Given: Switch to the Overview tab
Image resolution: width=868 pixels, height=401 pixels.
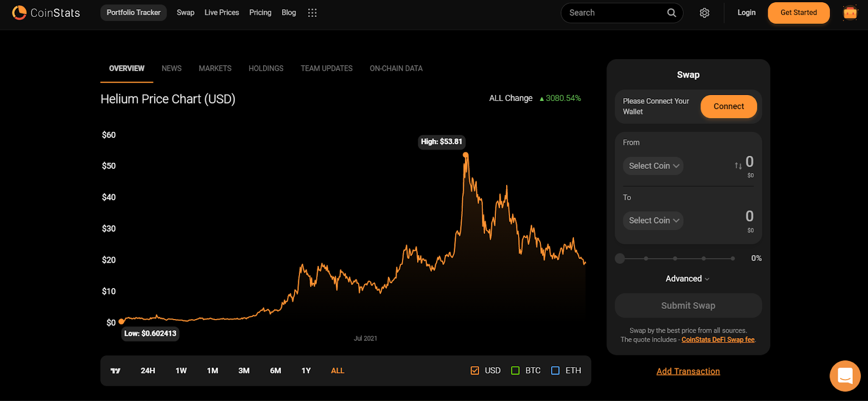Looking at the screenshot, I should pos(126,68).
